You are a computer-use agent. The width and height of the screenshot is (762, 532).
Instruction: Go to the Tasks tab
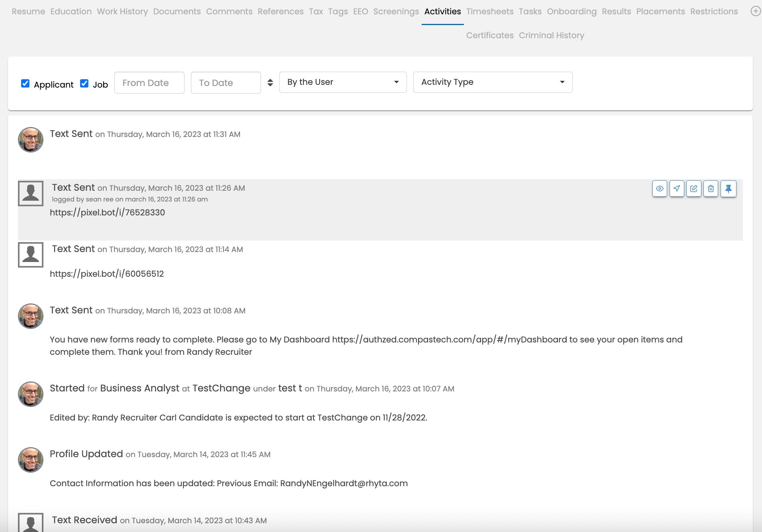point(530,12)
